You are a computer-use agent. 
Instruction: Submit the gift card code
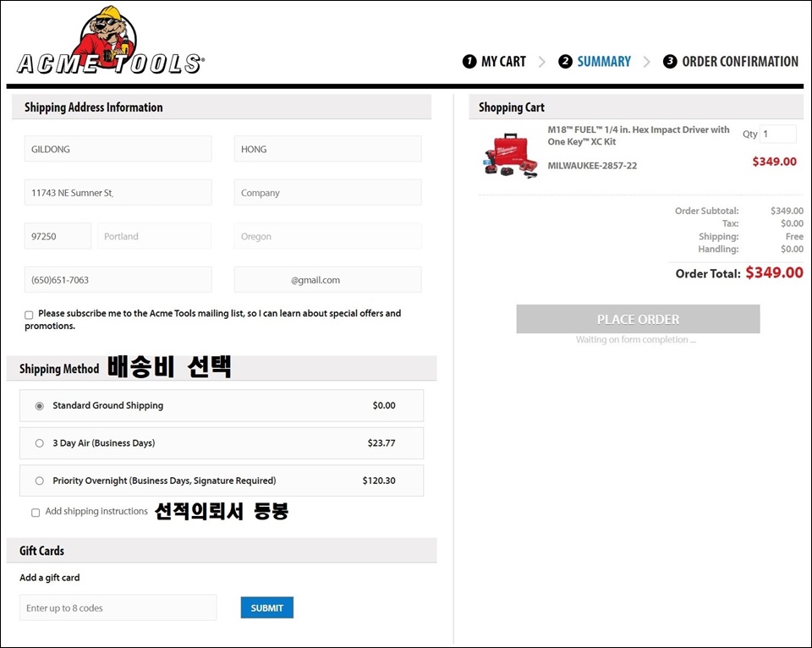click(x=267, y=607)
